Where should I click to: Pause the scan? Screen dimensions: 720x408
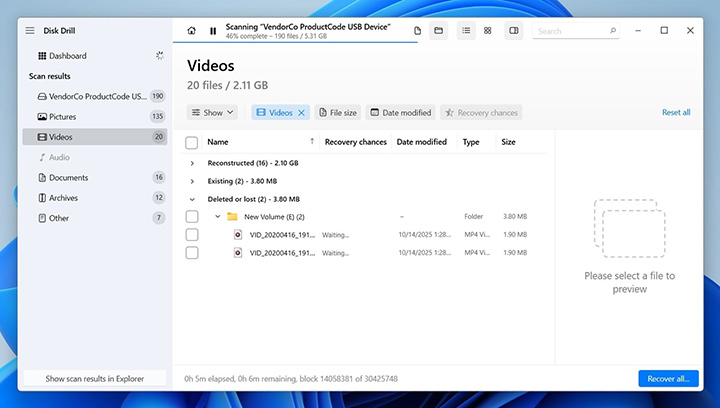click(213, 31)
